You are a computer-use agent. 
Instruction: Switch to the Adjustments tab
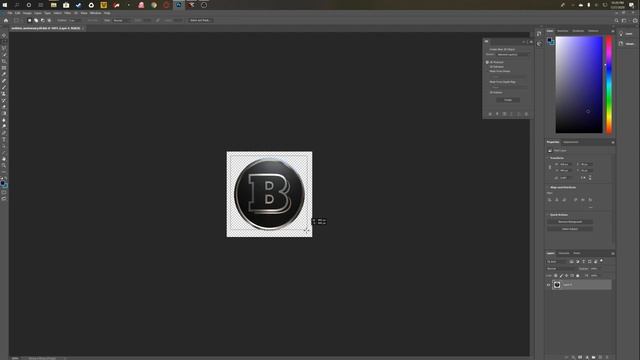(x=571, y=142)
